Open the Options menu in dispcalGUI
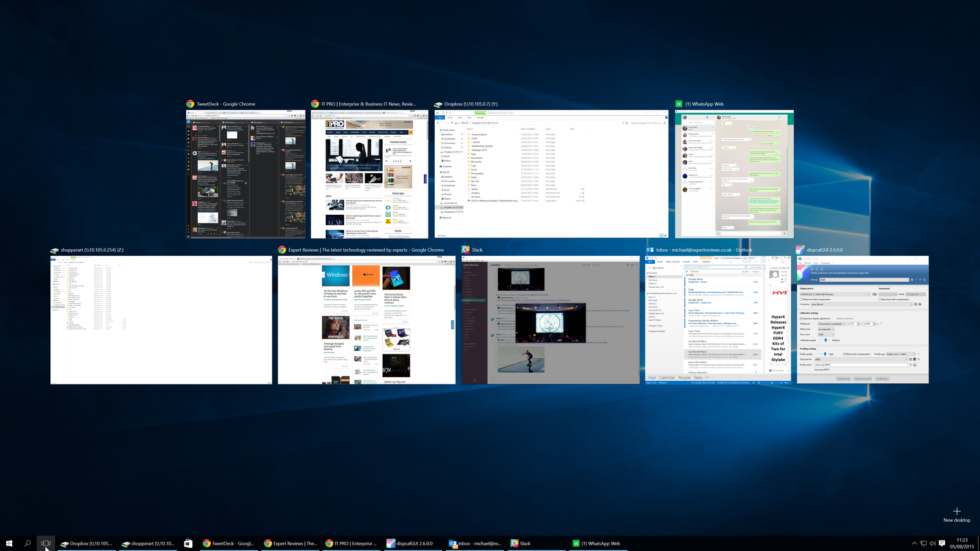 click(808, 263)
